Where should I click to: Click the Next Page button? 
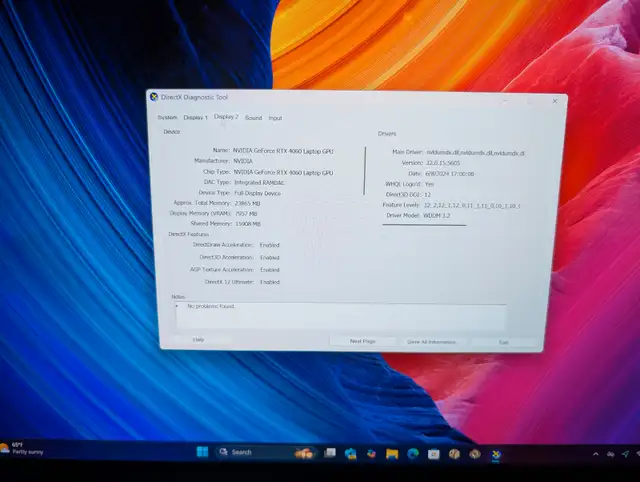click(362, 341)
